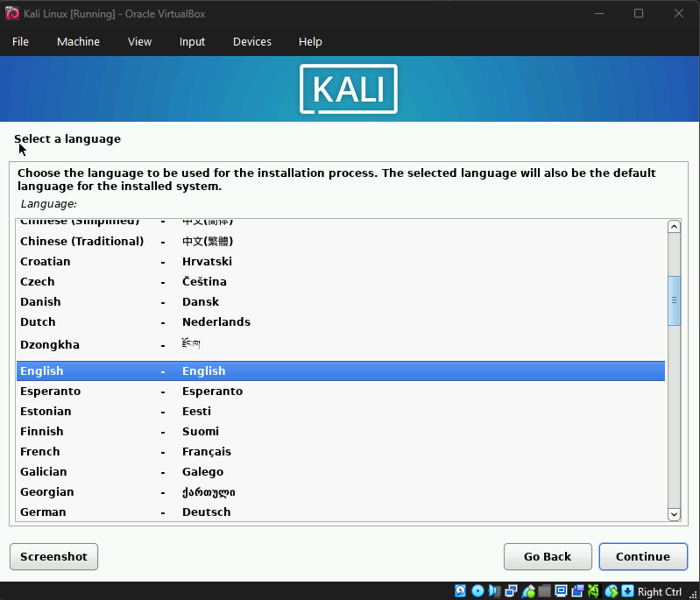The image size is (700, 600).
Task: Select Dutch language entry
Action: pos(38,321)
